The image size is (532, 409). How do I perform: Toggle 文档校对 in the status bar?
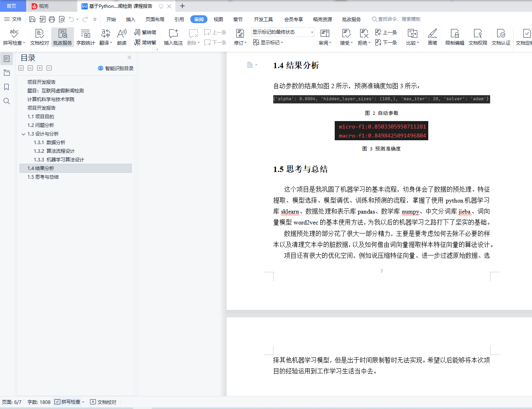point(103,402)
